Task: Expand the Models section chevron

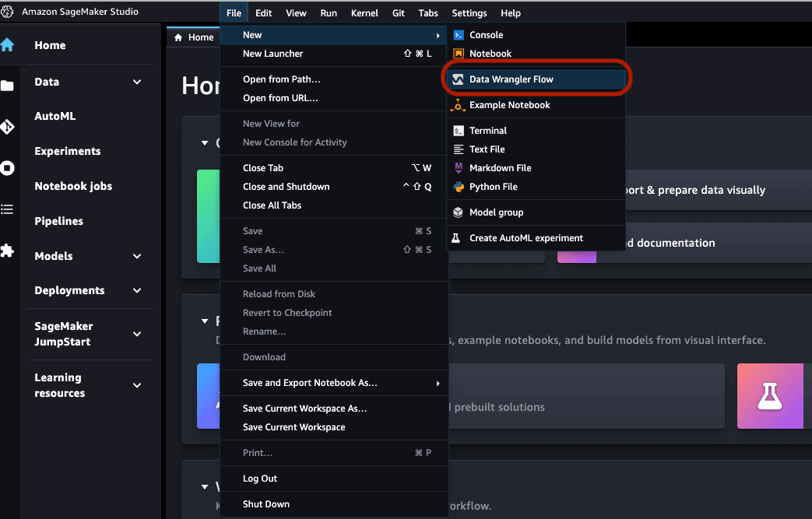Action: point(137,256)
